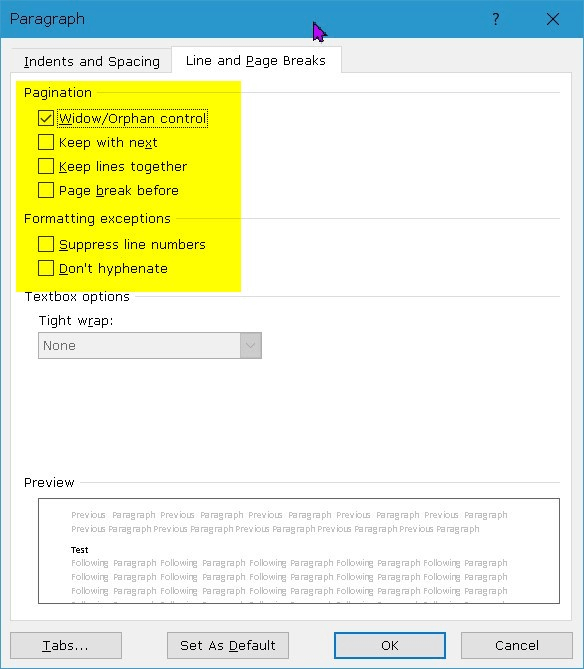584x669 pixels.
Task: Confirm with the OK button
Action: click(x=390, y=646)
